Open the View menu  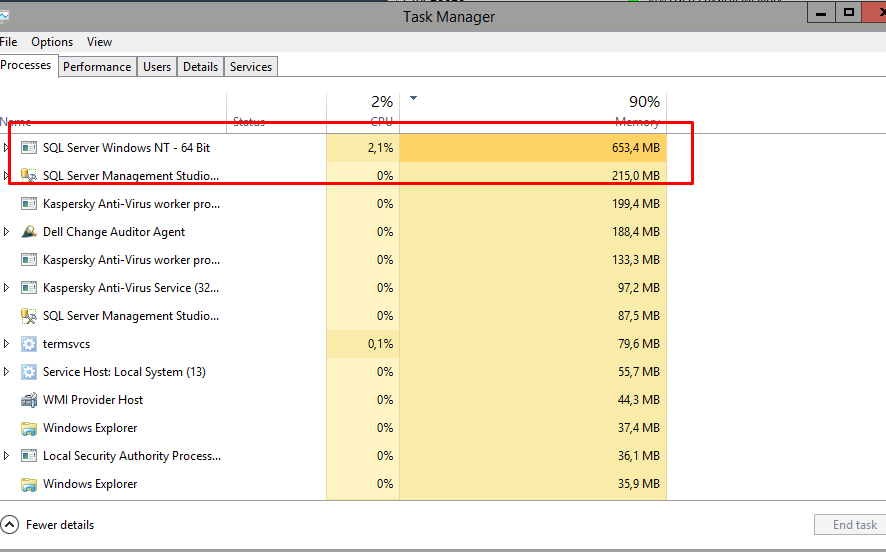(99, 42)
